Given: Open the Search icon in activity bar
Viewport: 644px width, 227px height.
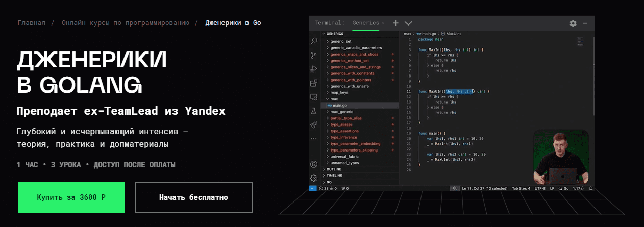Looking at the screenshot, I should [x=314, y=41].
